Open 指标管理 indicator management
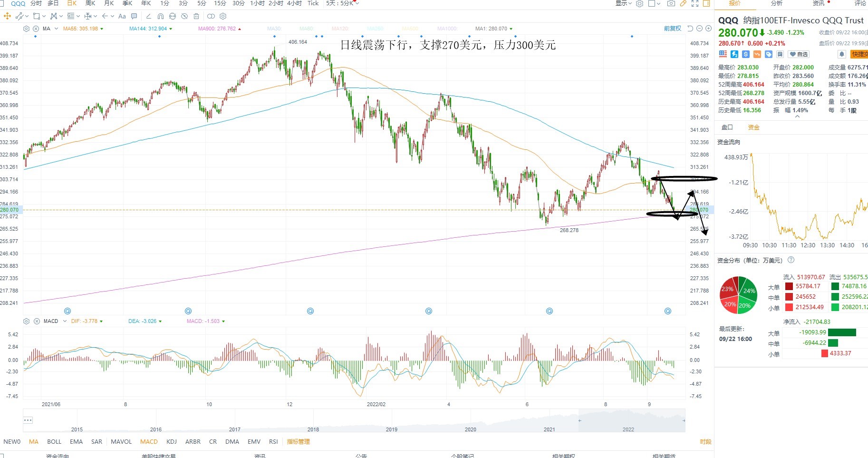 298,441
